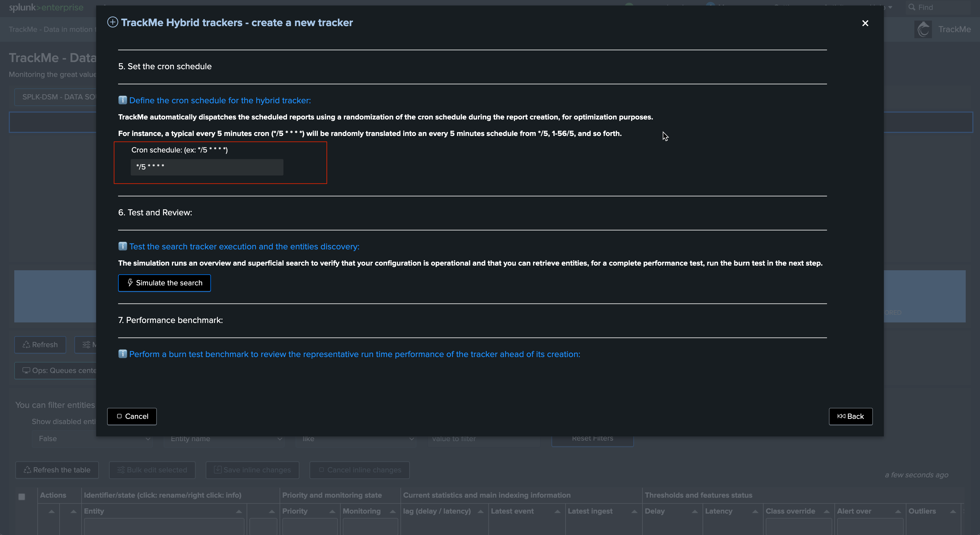The height and width of the screenshot is (535, 980).
Task: Click the Priority column filter box
Action: [310, 527]
